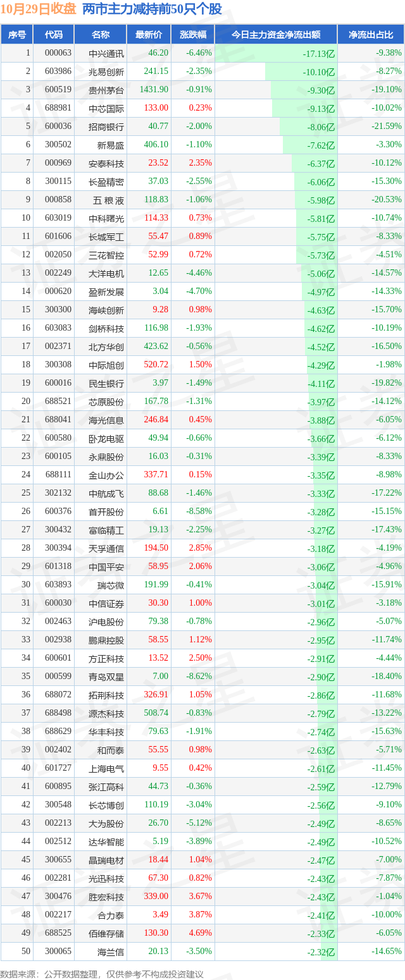This screenshot has height=980, width=405.
Task: Select the stock name 中国平安
Action: coord(106,567)
